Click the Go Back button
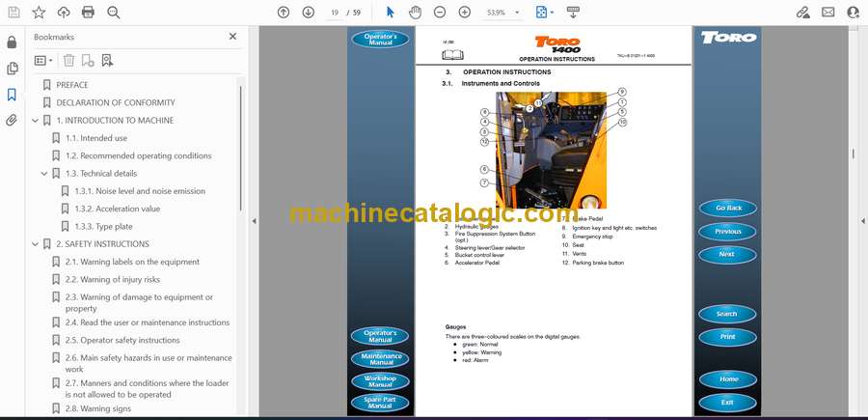 (x=728, y=209)
